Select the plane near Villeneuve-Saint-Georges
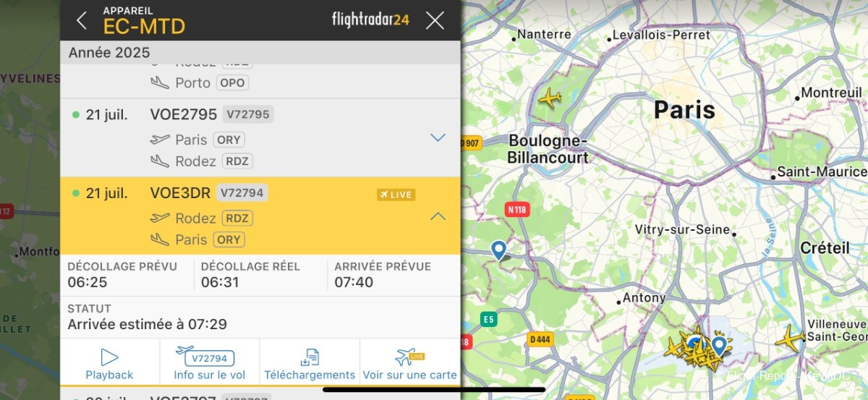Screen dimensions: 868x400 [x=790, y=338]
